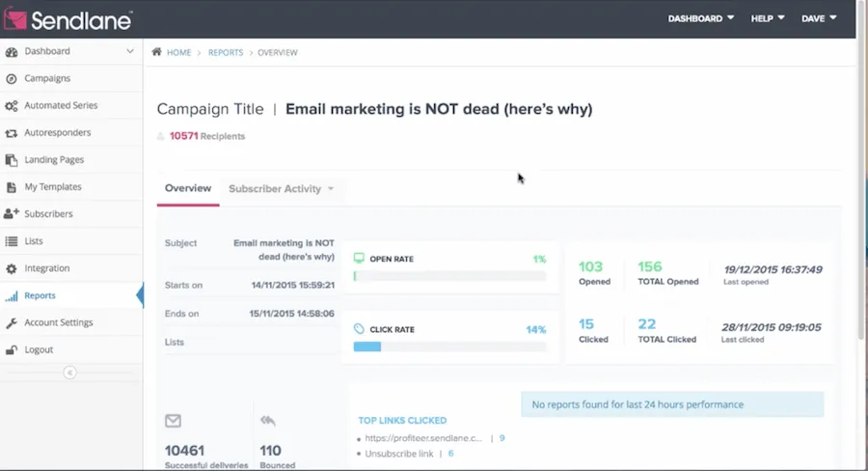Click the envelope successful deliveries icon
The image size is (868, 471).
click(x=173, y=421)
